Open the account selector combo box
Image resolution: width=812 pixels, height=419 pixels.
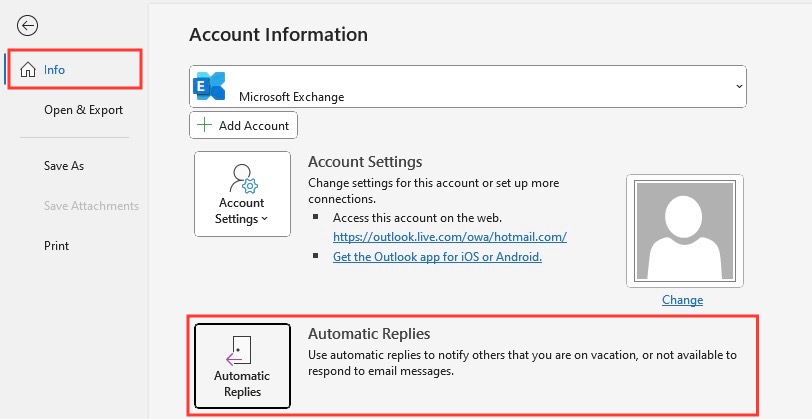coord(468,86)
